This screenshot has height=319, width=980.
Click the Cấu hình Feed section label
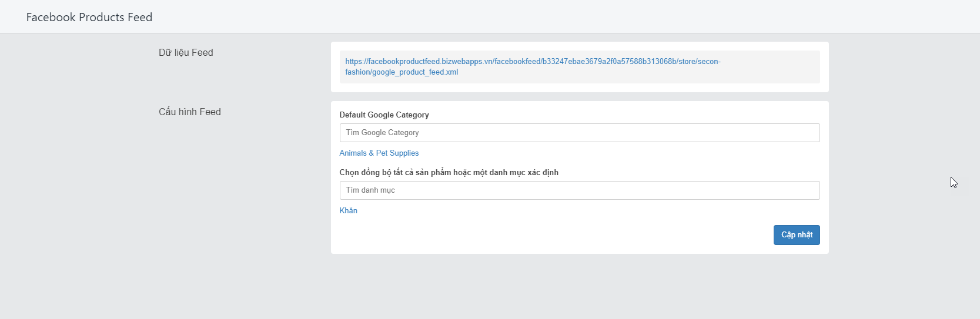[x=190, y=112]
